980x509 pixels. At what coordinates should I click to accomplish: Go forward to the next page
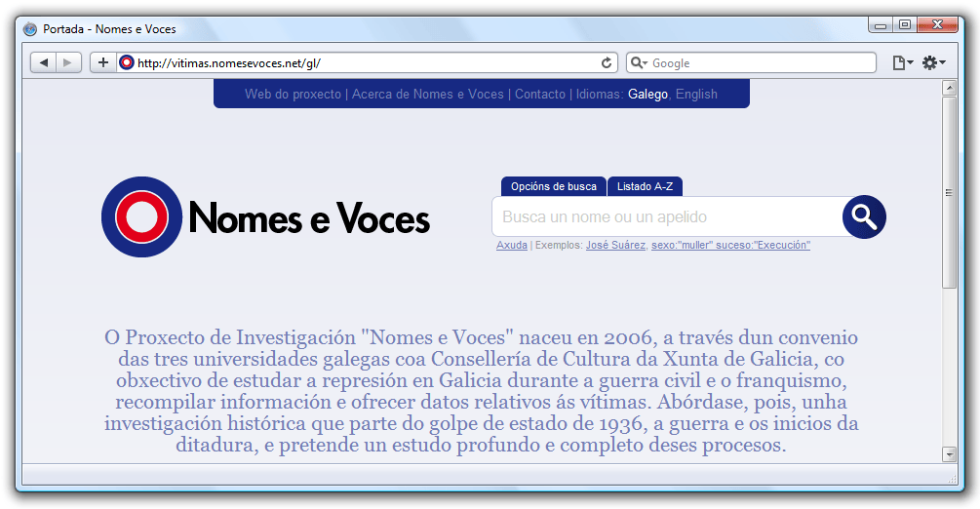coord(68,62)
